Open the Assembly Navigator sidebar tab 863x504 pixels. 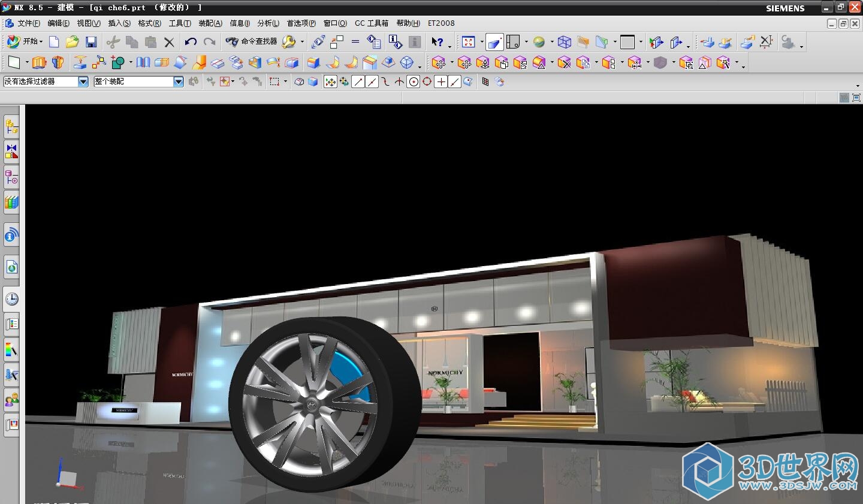(11, 127)
